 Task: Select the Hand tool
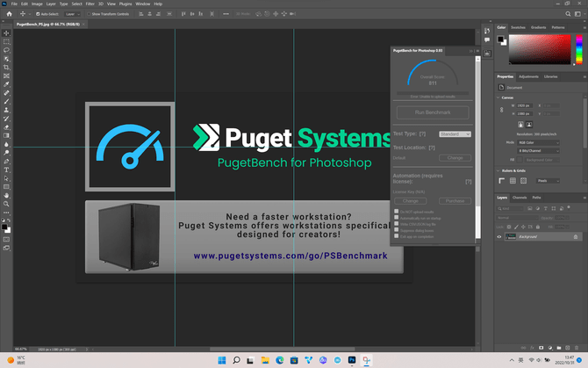tap(6, 196)
